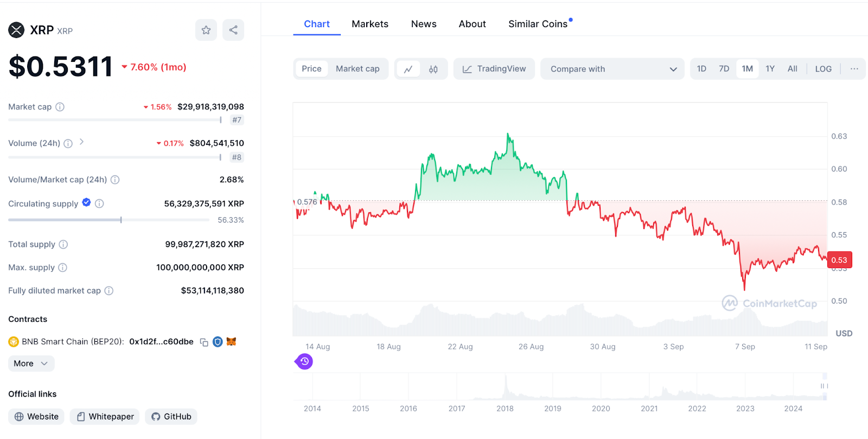Viewport: 868px width, 439px height.
Task: Set chart range to 1Y
Action: 770,69
